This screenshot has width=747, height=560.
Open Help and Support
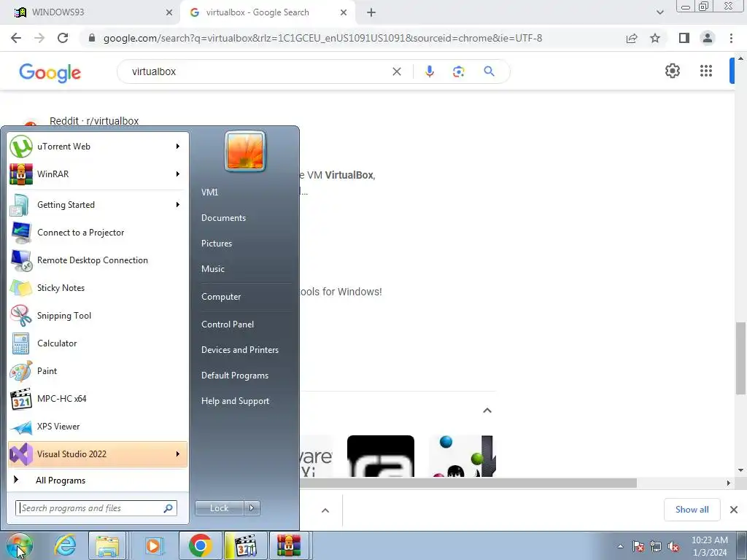tap(236, 401)
